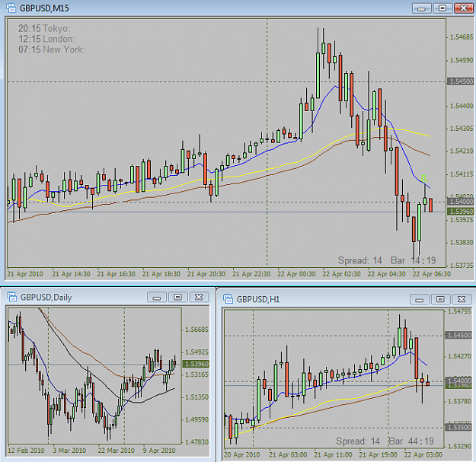Click the 22 Apr 00:30 time axis label
The image size is (476, 462).
296,274
